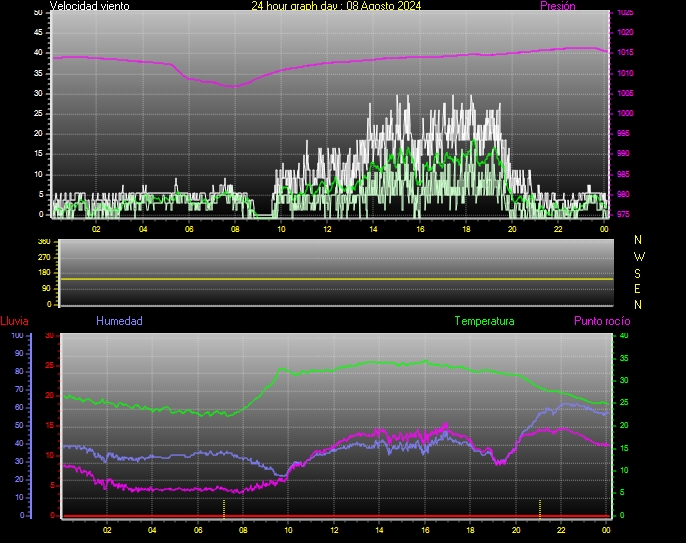Click the 995 pressure axis value
Image resolution: width=686 pixels, height=543 pixels.
pyautogui.click(x=623, y=133)
